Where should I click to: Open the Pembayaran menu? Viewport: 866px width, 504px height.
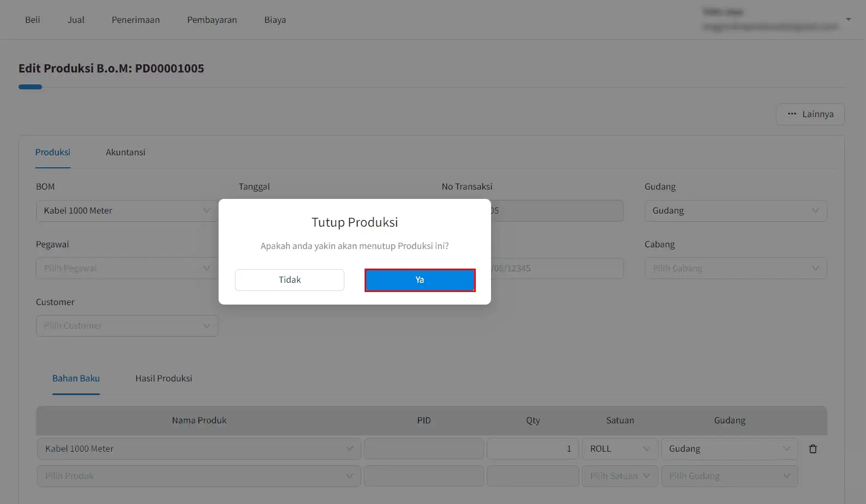(212, 20)
